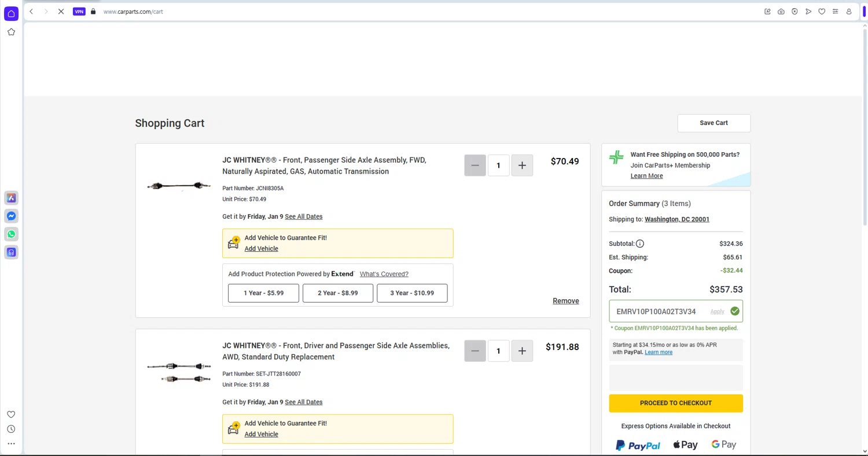Open PayPal Learn more link
The width and height of the screenshot is (868, 456).
[x=659, y=352]
